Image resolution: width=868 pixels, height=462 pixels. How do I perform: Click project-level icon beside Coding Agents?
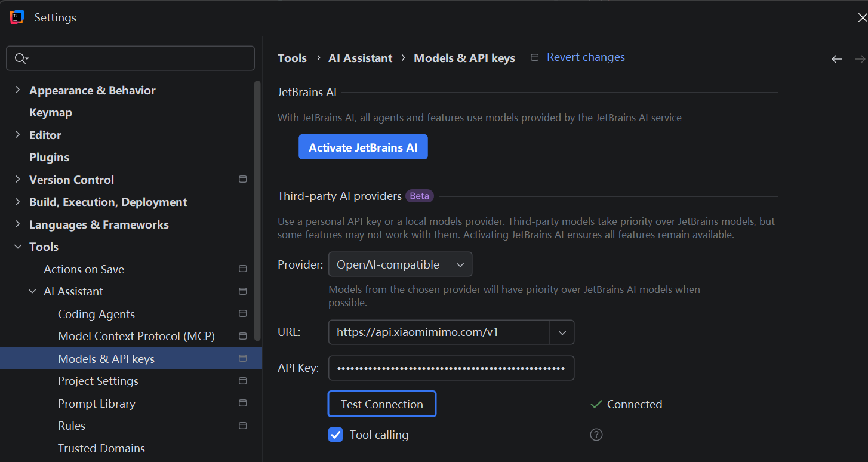coord(242,314)
